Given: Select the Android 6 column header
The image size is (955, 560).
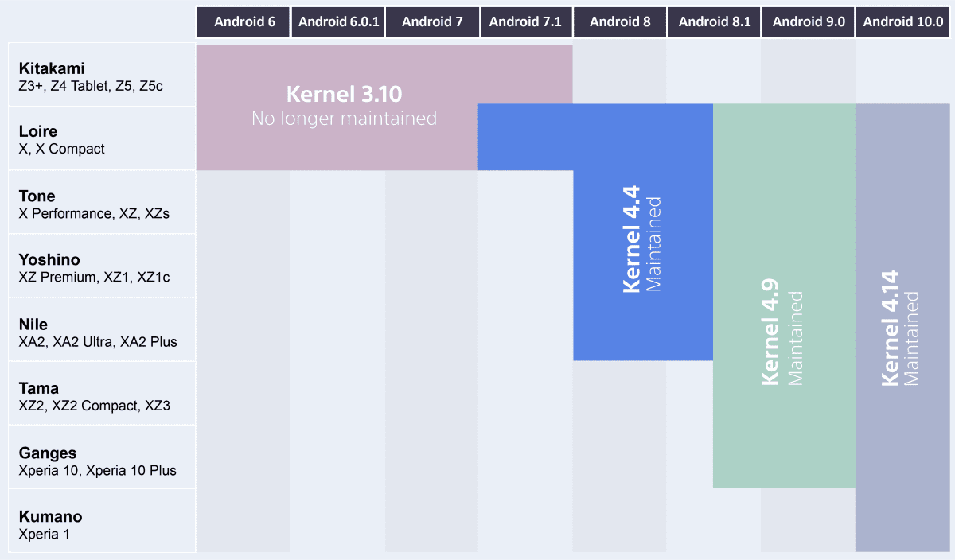Looking at the screenshot, I should click(243, 21).
